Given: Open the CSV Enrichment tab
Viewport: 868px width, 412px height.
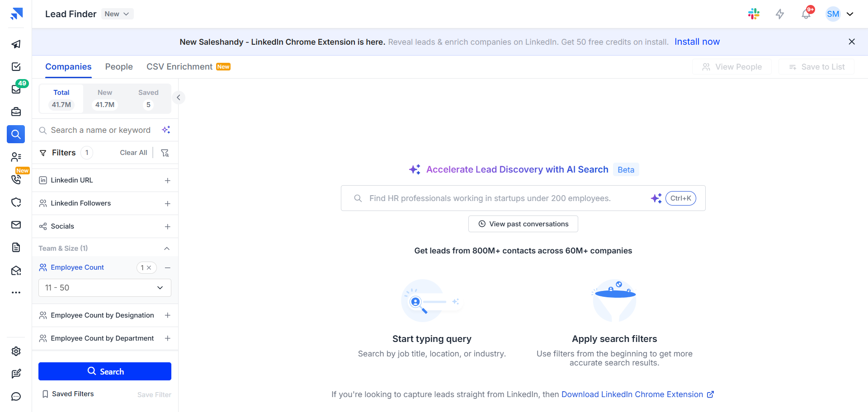Looking at the screenshot, I should (189, 67).
